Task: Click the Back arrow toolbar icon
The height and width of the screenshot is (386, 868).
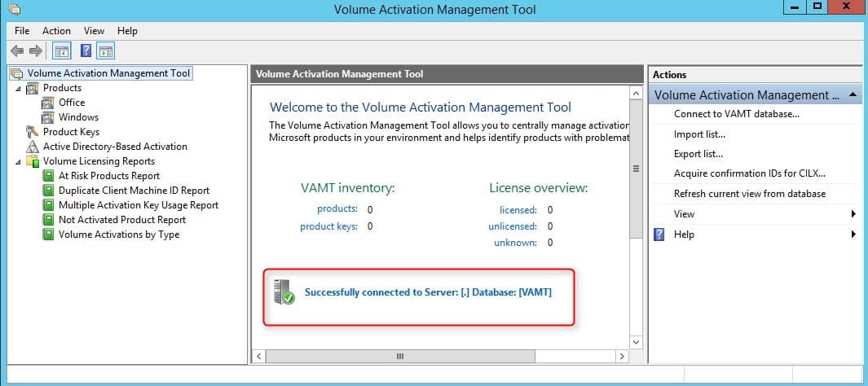Action: (17, 51)
